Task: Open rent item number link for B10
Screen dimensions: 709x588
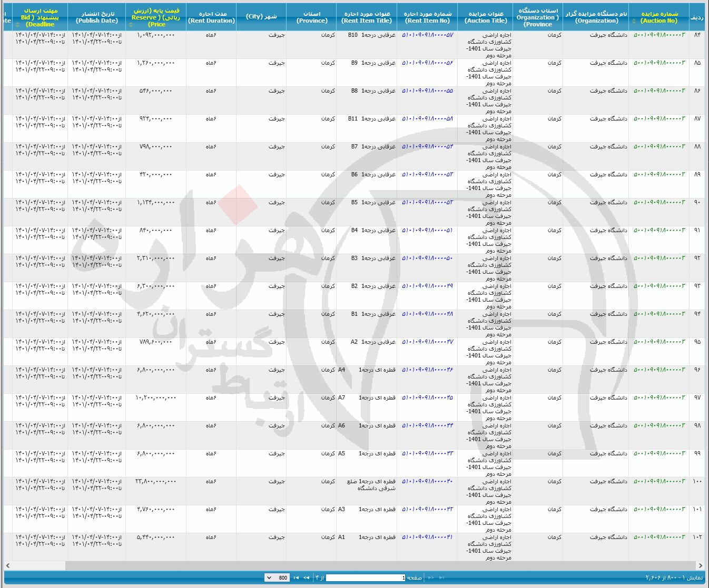Action: pos(427,35)
